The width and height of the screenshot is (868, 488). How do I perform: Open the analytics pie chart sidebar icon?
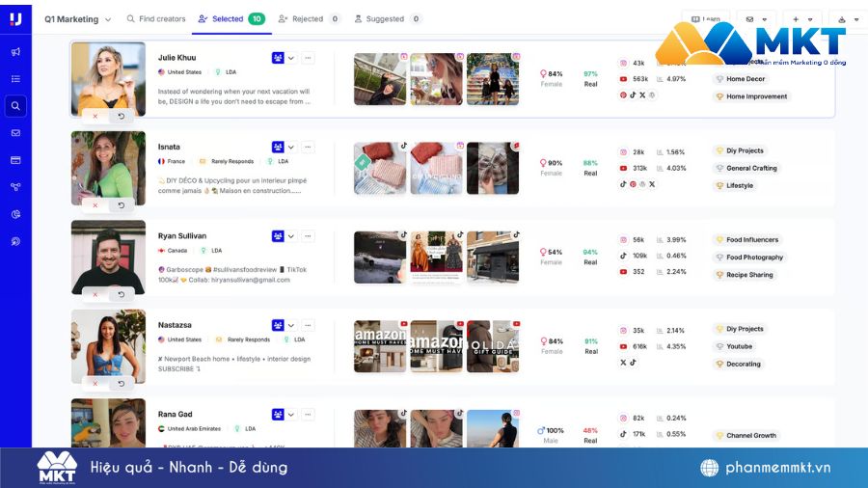[x=15, y=214]
